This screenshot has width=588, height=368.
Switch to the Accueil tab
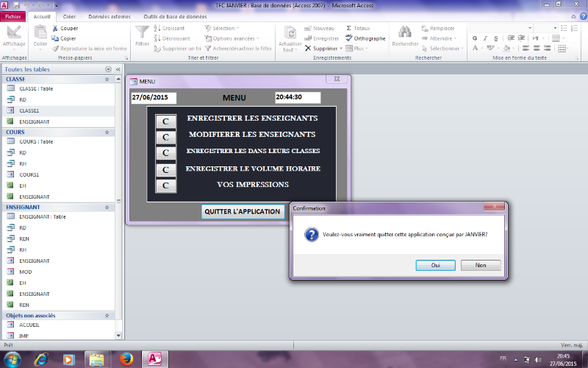42,16
